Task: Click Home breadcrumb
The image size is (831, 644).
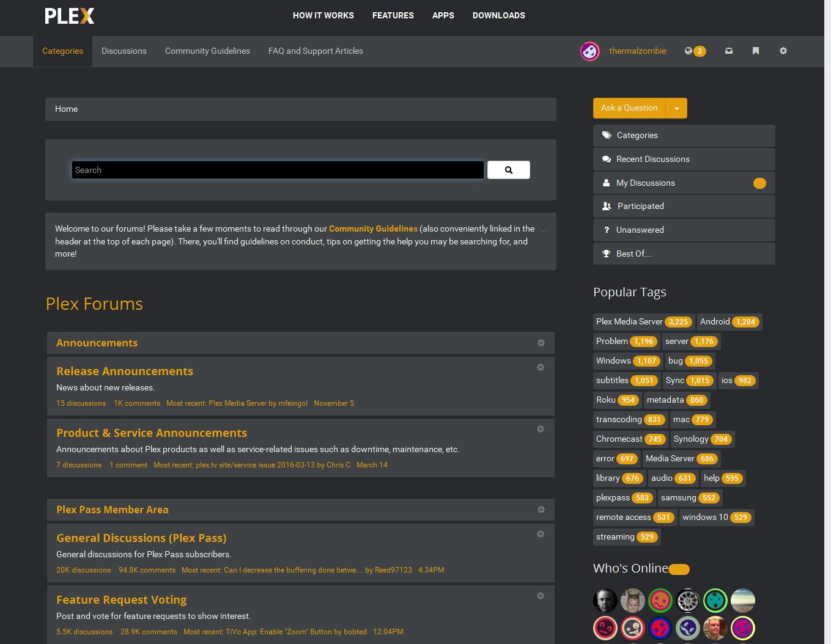Action: pyautogui.click(x=66, y=109)
